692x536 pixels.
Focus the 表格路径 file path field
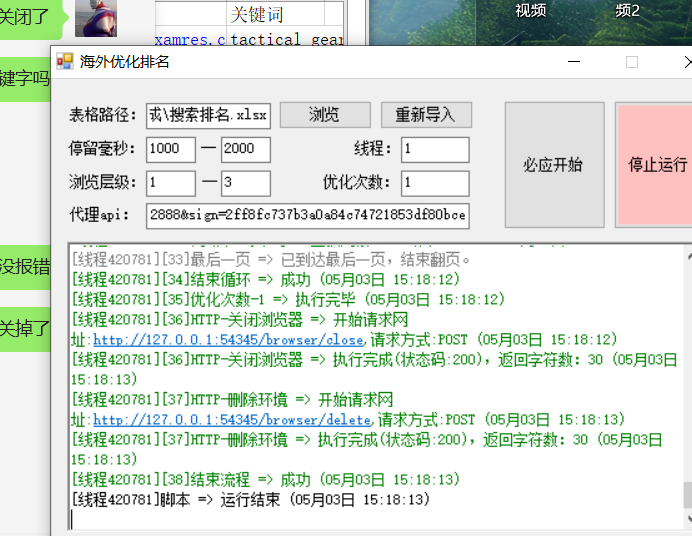pyautogui.click(x=208, y=116)
